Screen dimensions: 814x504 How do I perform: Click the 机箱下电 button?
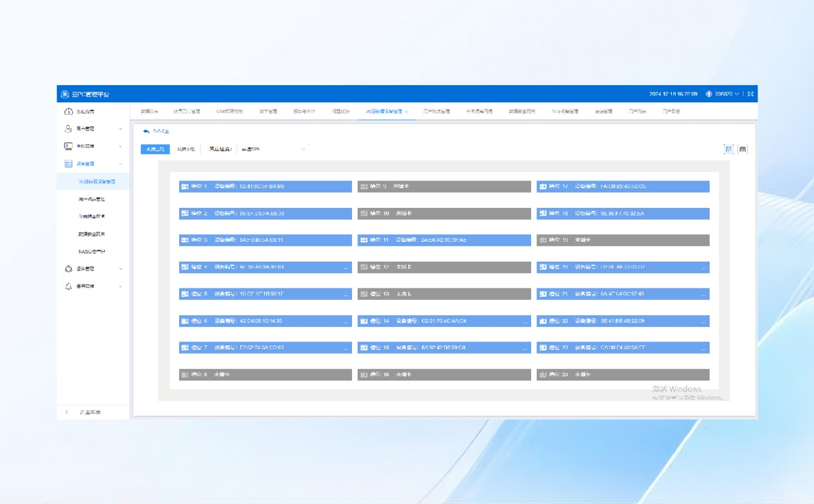point(186,149)
